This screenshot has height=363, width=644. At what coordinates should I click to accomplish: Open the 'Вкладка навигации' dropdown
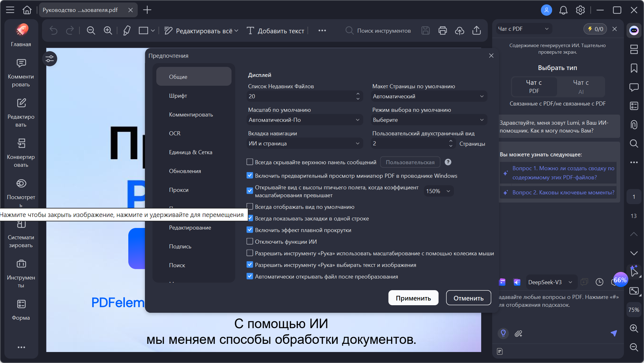pos(304,144)
